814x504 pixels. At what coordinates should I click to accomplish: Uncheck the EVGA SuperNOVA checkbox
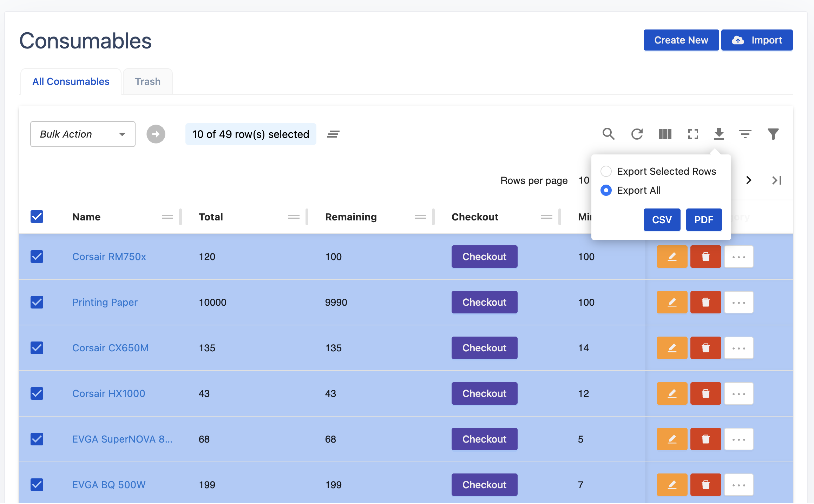(37, 439)
